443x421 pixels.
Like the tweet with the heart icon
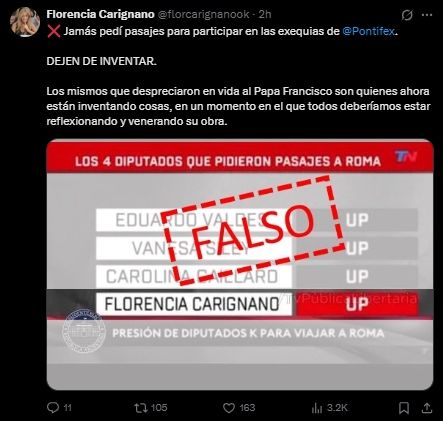[229, 408]
